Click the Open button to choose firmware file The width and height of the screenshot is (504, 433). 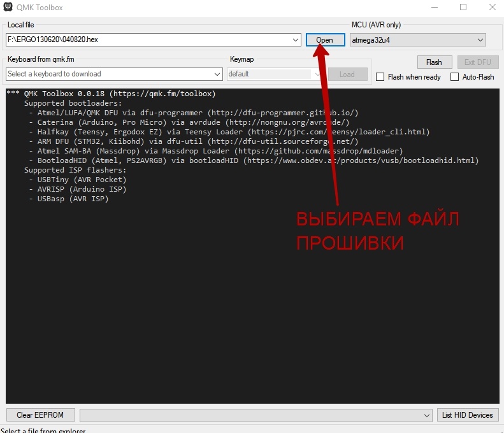326,40
